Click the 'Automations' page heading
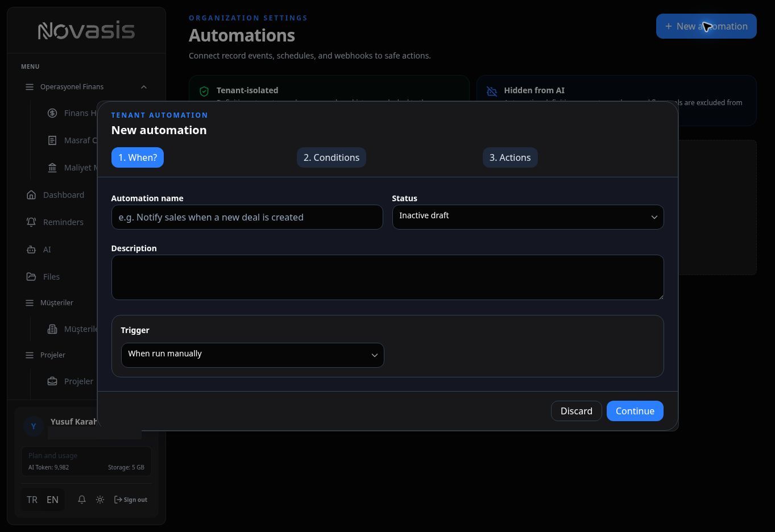The width and height of the screenshot is (775, 532). point(242,35)
